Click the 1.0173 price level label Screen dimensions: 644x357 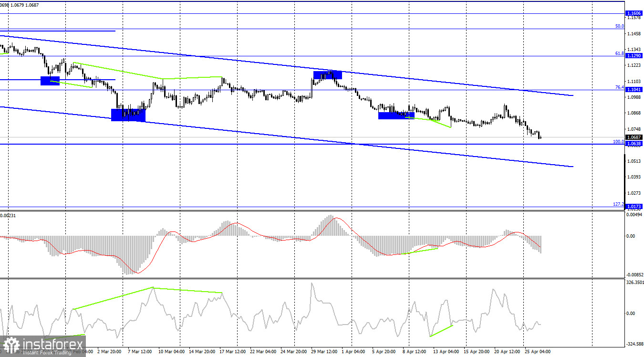(x=634, y=206)
